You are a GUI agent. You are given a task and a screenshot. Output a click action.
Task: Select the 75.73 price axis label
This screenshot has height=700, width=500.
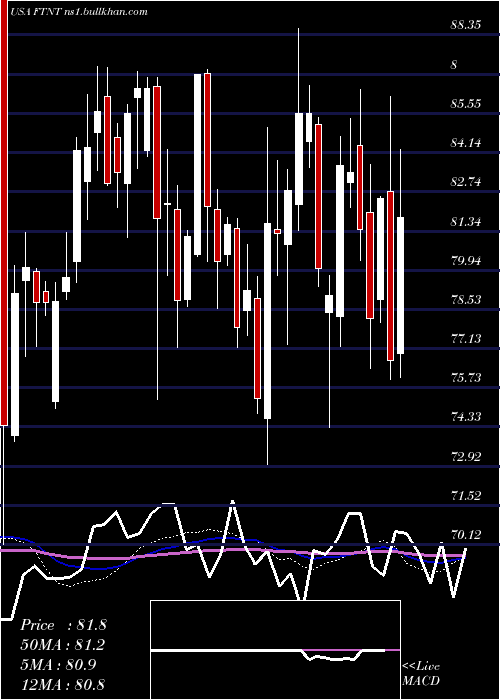(x=466, y=378)
